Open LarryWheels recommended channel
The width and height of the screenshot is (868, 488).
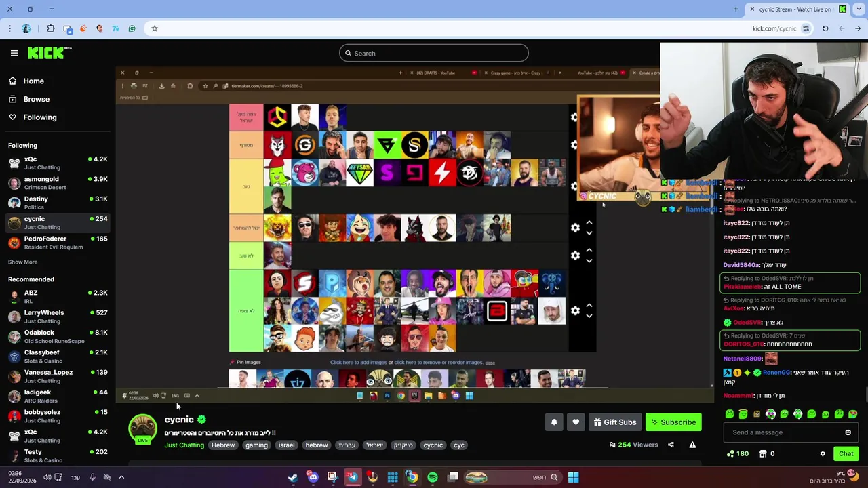58,317
